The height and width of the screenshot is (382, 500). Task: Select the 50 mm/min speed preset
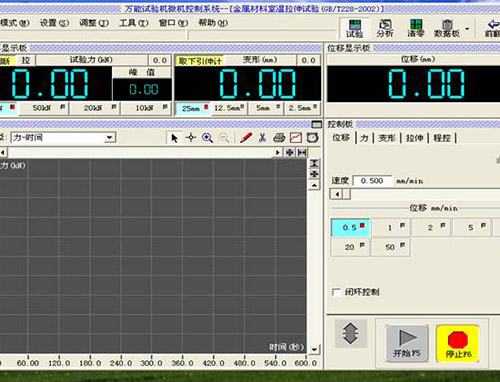pos(391,247)
